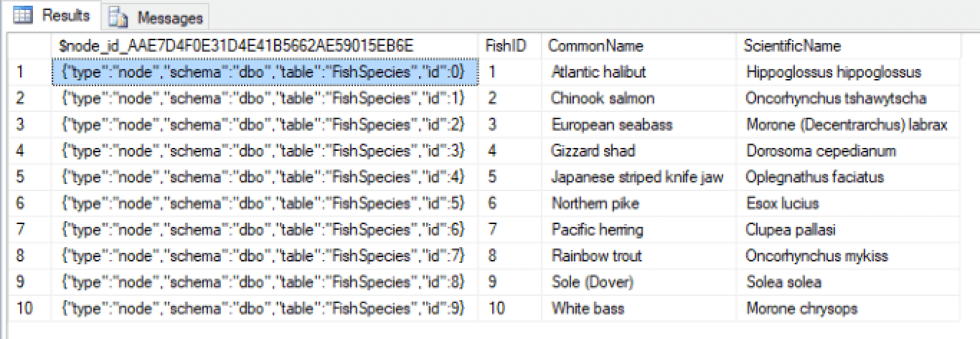This screenshot has height=339, width=980.
Task: Click the Results grid icon
Action: [22, 15]
